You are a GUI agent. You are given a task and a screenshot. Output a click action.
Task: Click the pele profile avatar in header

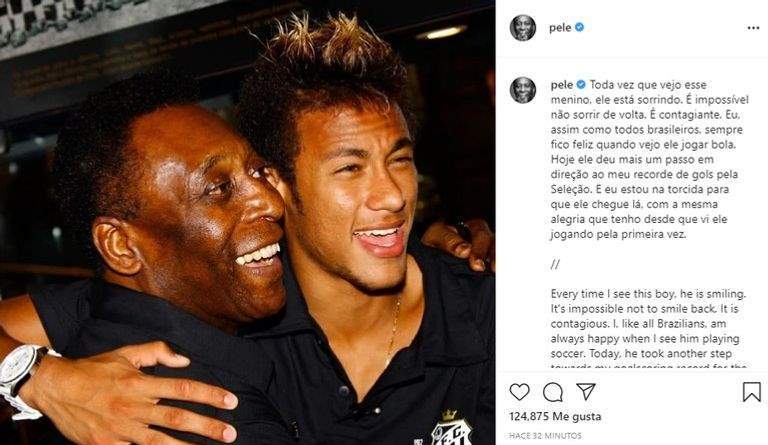pos(523,27)
